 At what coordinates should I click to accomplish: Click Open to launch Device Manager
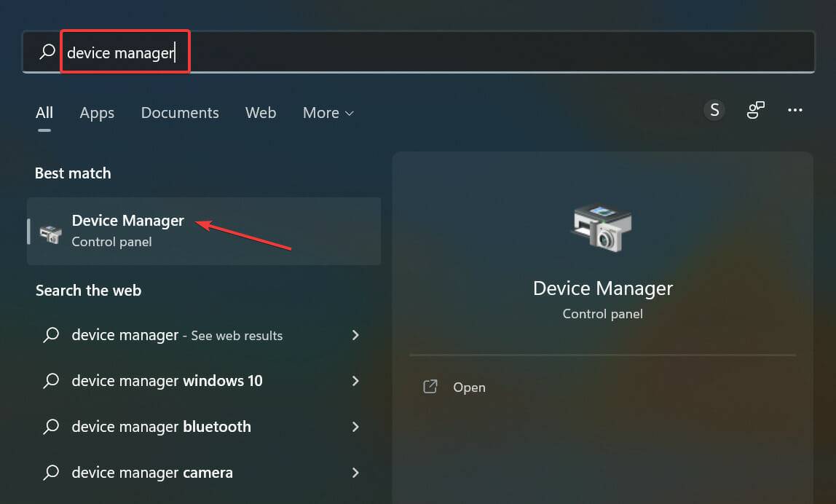tap(469, 387)
